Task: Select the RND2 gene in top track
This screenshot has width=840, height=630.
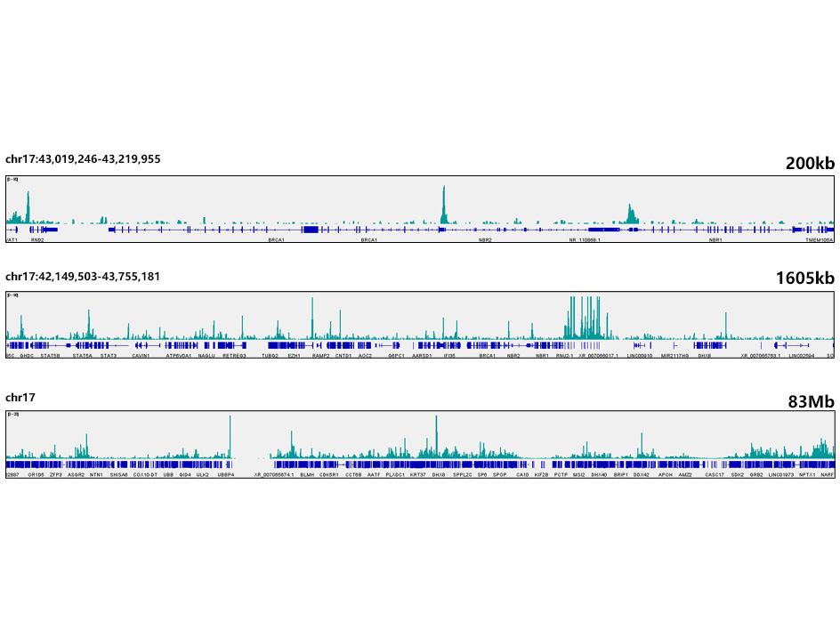Action: [x=37, y=240]
